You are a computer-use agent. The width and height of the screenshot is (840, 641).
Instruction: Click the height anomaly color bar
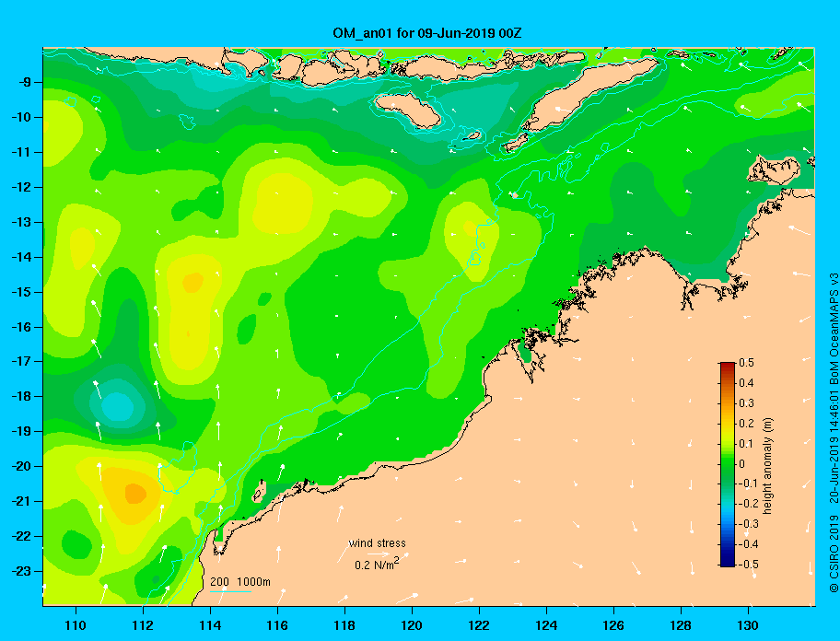[728, 464]
